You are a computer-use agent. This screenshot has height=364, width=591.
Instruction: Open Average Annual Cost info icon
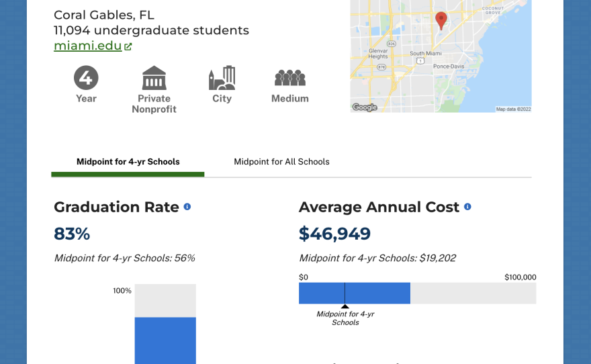pos(467,207)
